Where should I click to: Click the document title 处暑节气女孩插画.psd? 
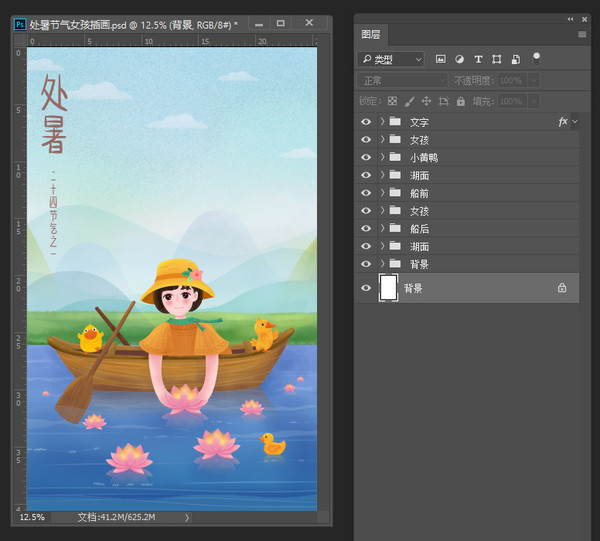click(78, 25)
